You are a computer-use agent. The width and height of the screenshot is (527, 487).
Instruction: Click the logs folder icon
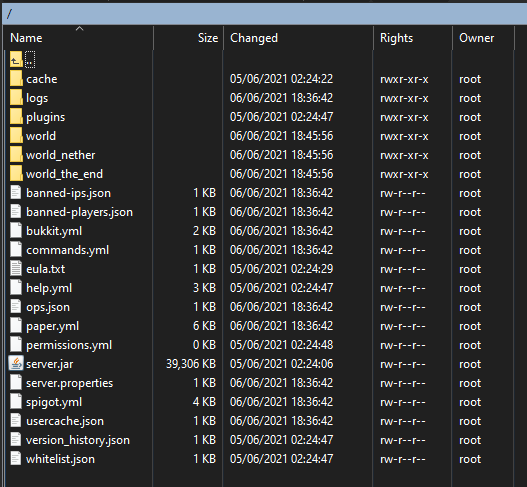click(16, 98)
